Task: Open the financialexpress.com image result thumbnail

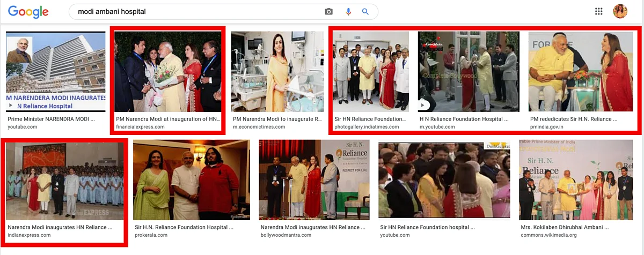Action: pyautogui.click(x=168, y=71)
